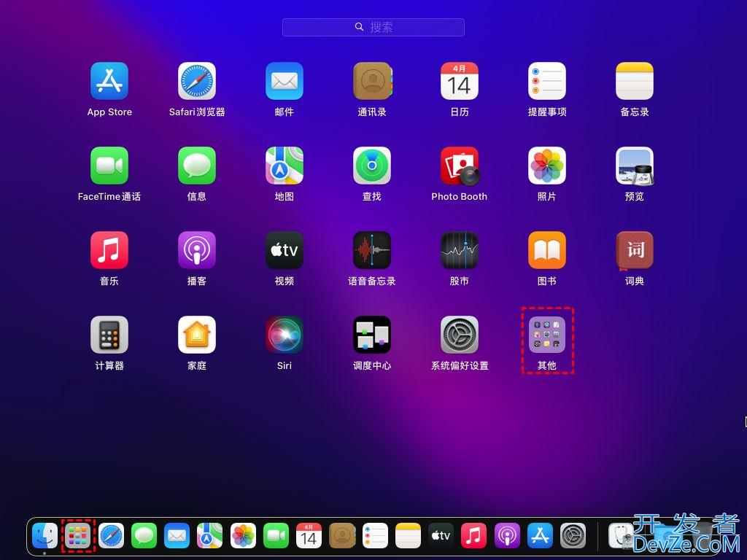Image resolution: width=747 pixels, height=560 pixels.
Task: Open Contacts from the Dock
Action: pos(342,536)
